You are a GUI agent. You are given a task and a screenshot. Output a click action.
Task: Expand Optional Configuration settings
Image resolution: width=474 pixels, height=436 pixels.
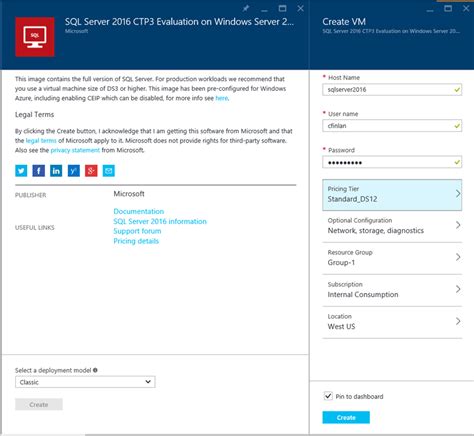pos(392,226)
